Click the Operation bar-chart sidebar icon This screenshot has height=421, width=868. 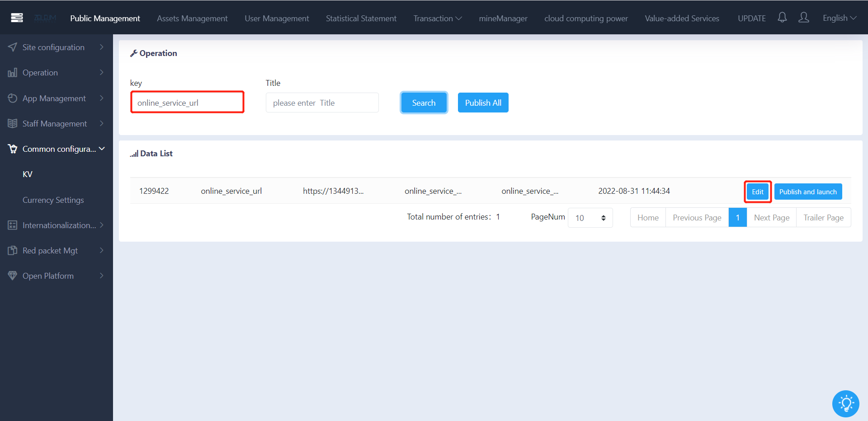(13, 72)
